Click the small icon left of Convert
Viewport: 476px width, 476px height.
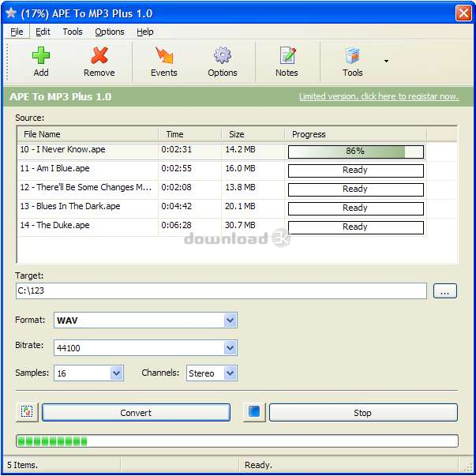(x=27, y=412)
